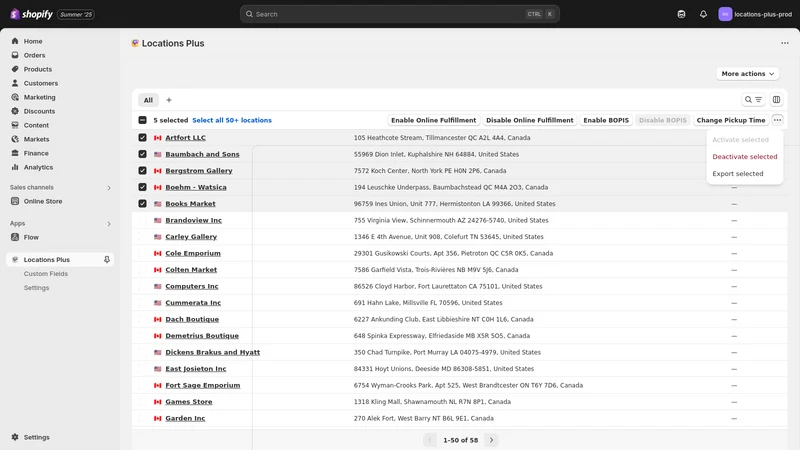The image size is (800, 450).
Task: Edit table columns icon
Action: (776, 100)
